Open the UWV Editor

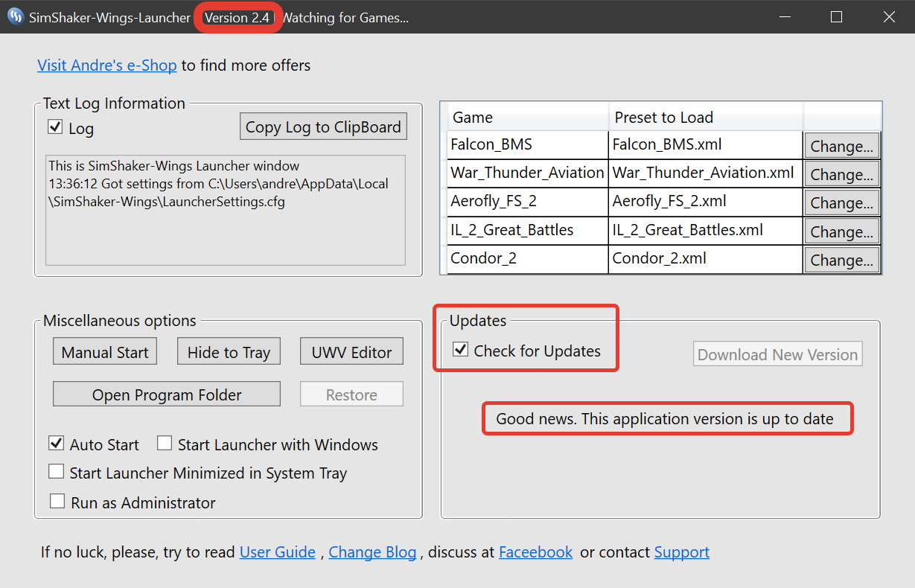[351, 352]
